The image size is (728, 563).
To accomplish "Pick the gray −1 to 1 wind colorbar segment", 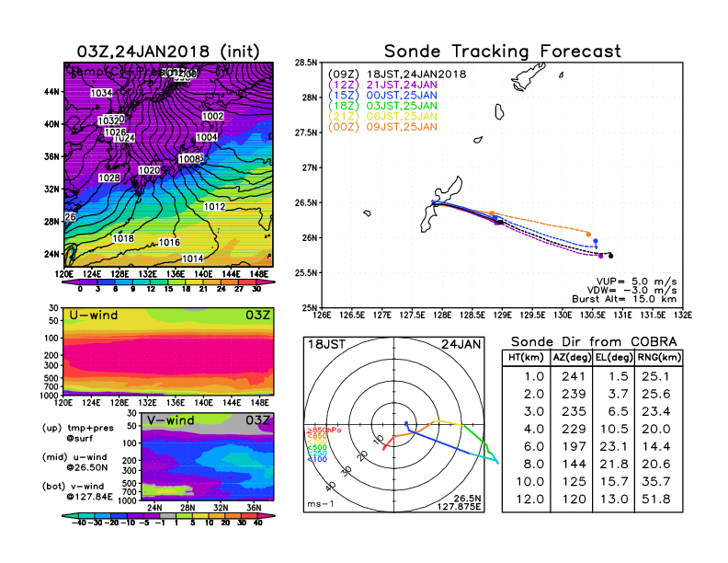I will [168, 515].
